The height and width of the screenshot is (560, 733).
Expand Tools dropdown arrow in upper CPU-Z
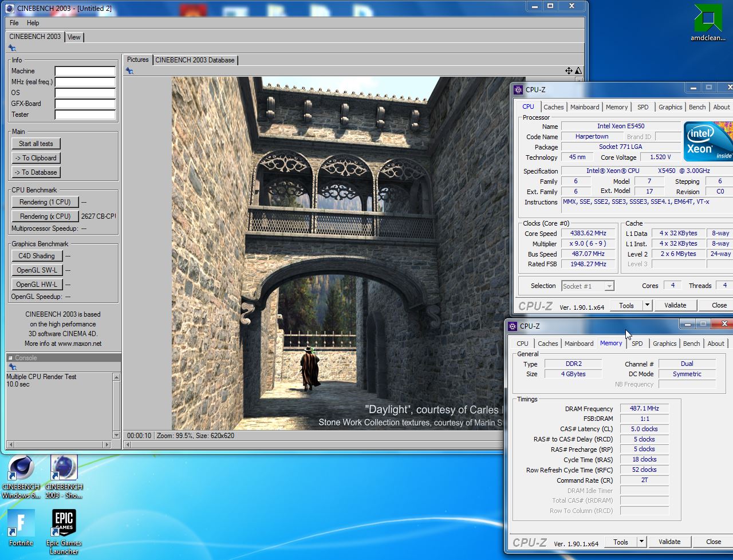(647, 305)
